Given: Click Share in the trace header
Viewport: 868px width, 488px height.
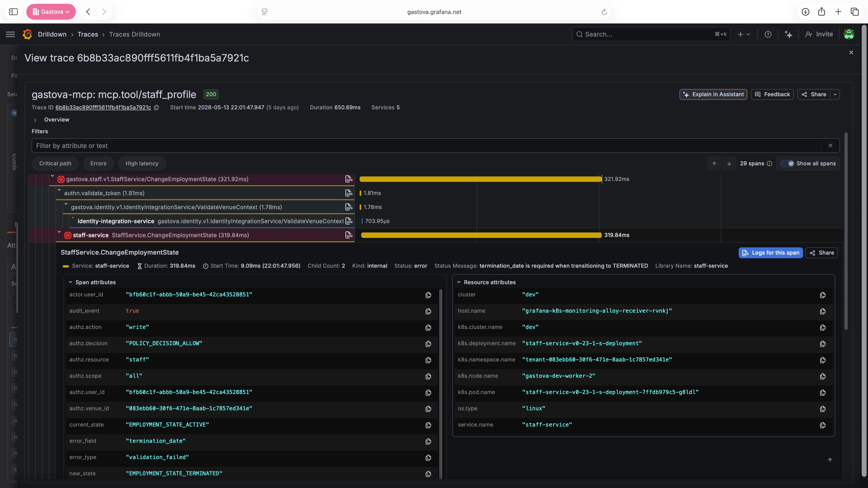Looking at the screenshot, I should point(814,94).
